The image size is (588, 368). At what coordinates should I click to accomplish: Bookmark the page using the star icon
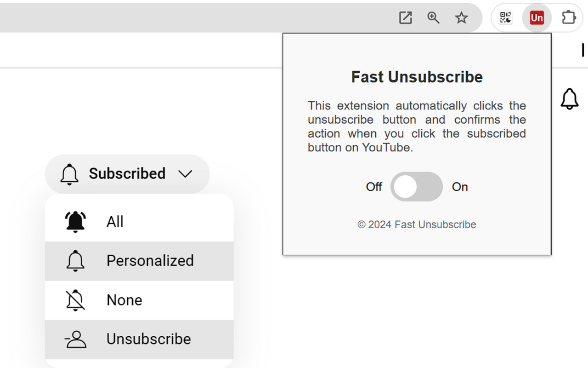click(461, 18)
